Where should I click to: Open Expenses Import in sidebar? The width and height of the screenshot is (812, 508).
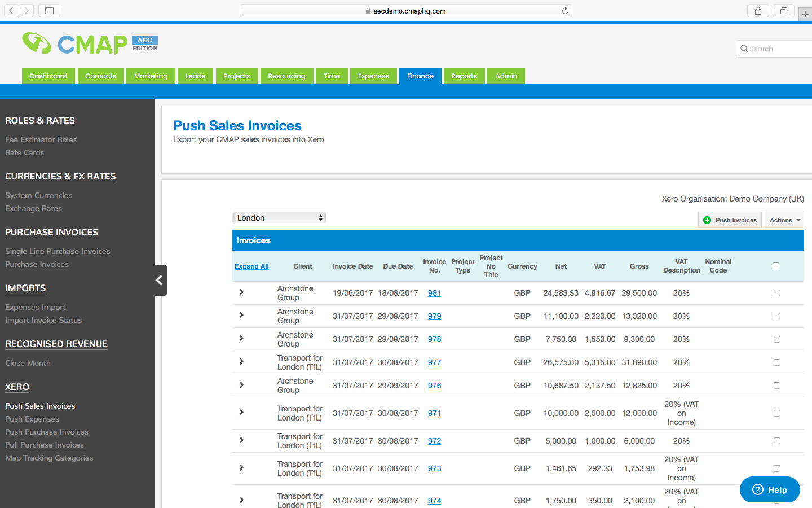36,307
